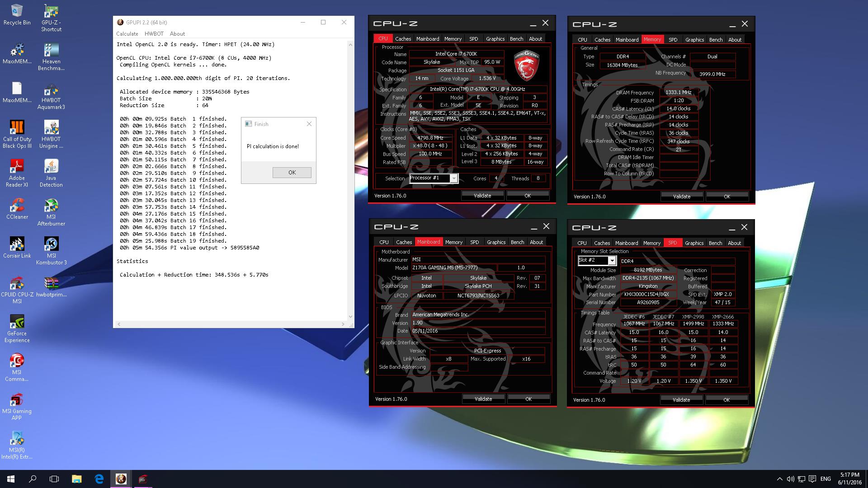Open the Calculate menu in GPUPI
This screenshot has width=868, height=488.
127,34
